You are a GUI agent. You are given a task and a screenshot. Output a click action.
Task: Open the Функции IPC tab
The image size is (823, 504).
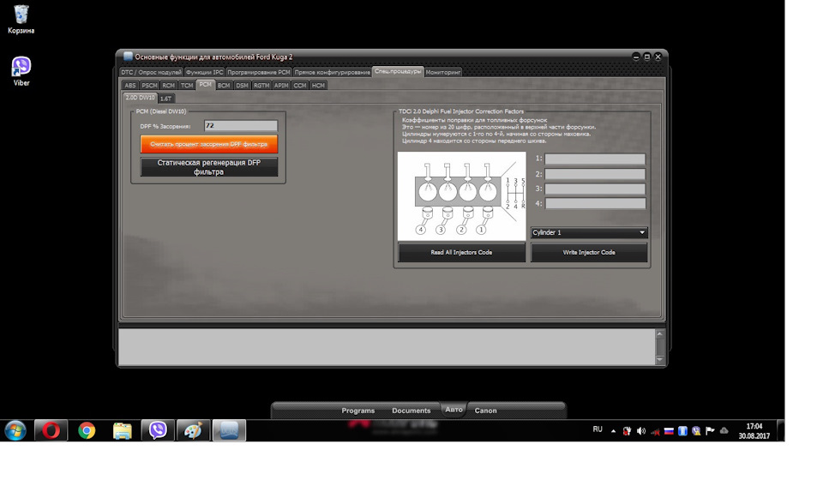tap(204, 72)
